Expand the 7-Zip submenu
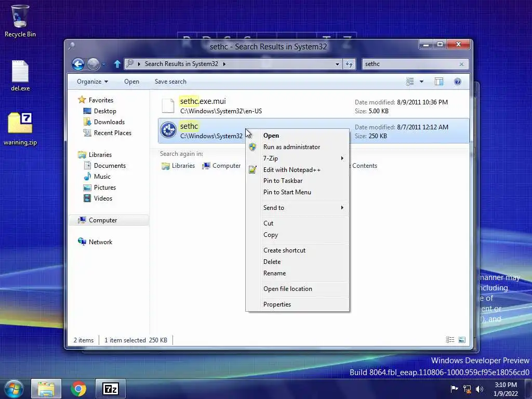Image resolution: width=532 pixels, height=399 pixels. (298, 158)
